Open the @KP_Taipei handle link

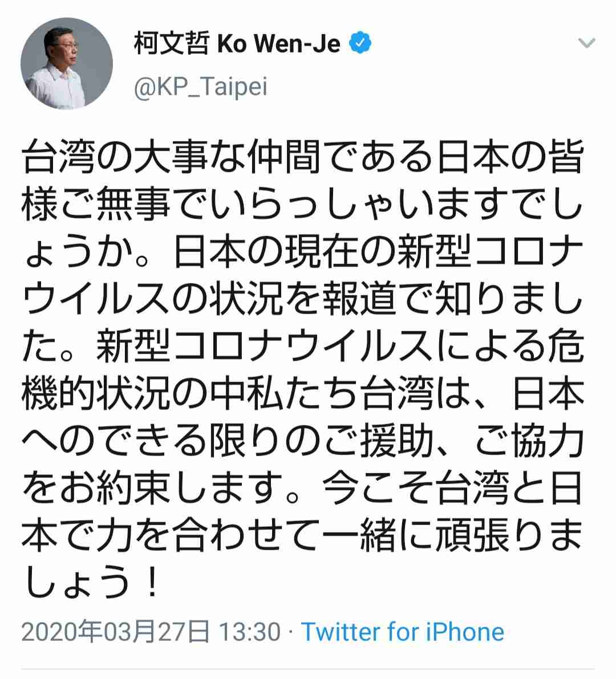click(201, 87)
